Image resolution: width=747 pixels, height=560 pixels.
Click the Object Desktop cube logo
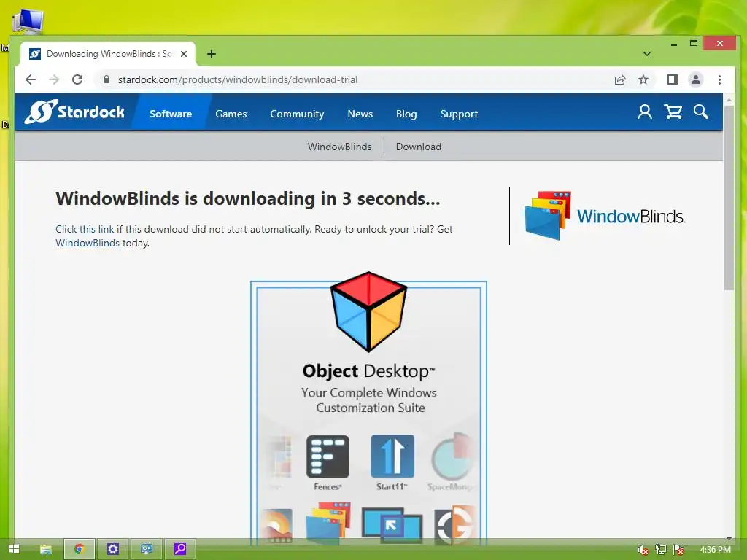point(368,312)
